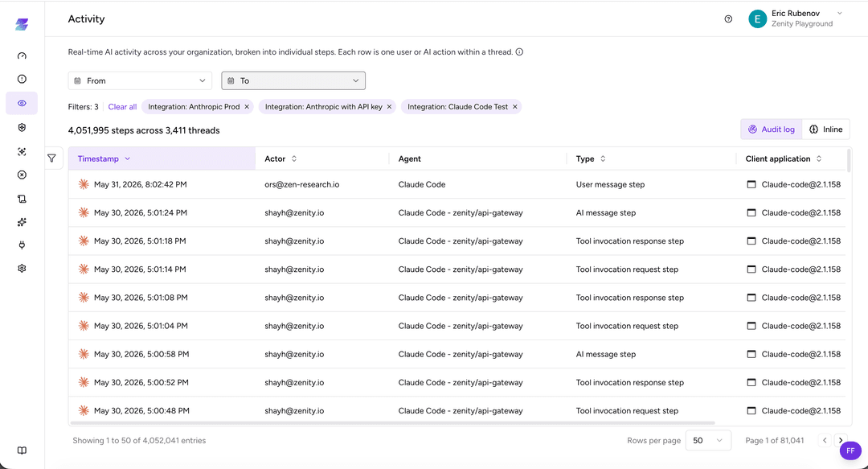Click Anthropic icon on 5:01:24 PM row
Screen dimensions: 868x469
click(84, 212)
